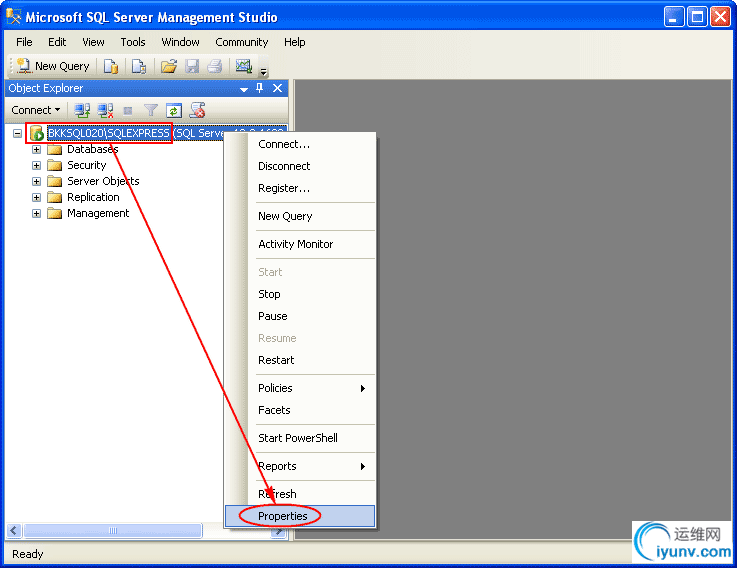Open the Activity Monitor toolbar icon
Screen dimensions: 737x568
point(244,66)
